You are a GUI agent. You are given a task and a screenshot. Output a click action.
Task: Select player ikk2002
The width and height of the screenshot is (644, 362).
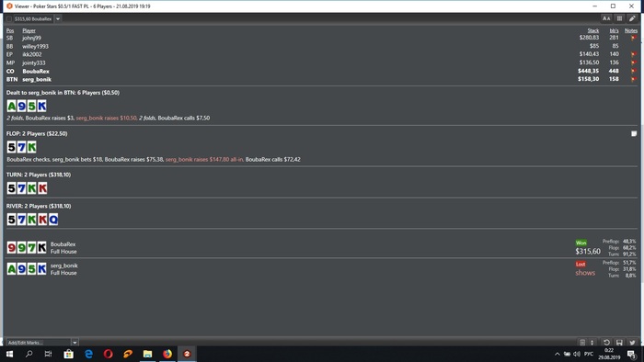(x=32, y=54)
